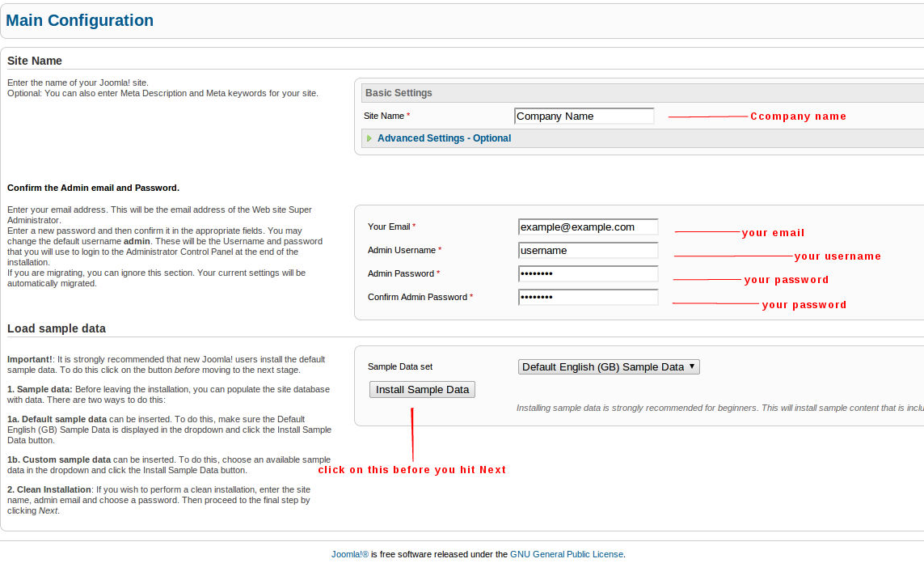Click the Sample Data set label
This screenshot has height=563, width=924.
(x=400, y=367)
